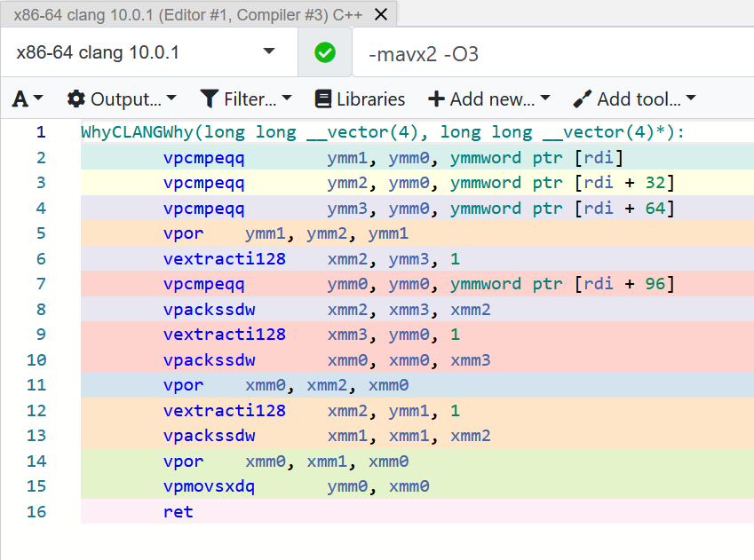754x560 pixels.
Task: Open the Add tool dropdown
Action: [635, 99]
